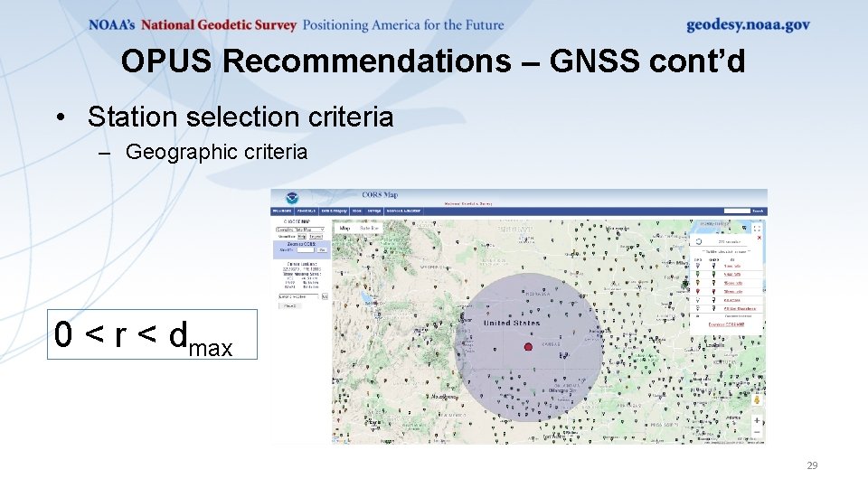Open the Surveys menu in navigation bar
This screenshot has height=488, width=868.
click(x=374, y=211)
